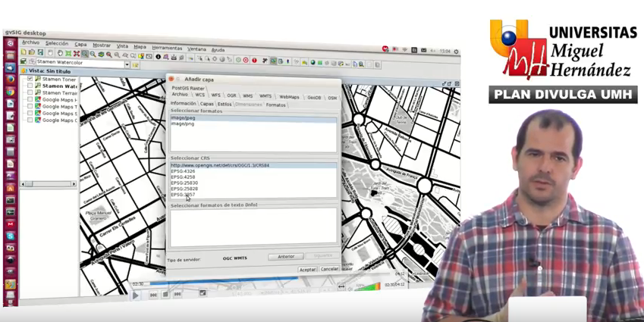Open the Capa menu
Image resolution: width=644 pixels, height=322 pixels.
(x=80, y=45)
